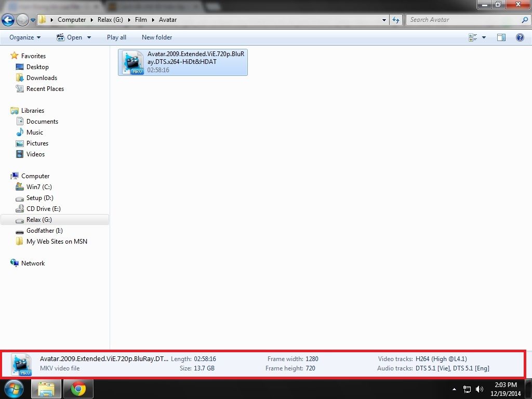This screenshot has width=532, height=399.
Task: Refresh the Avatar folder view
Action: (396, 20)
